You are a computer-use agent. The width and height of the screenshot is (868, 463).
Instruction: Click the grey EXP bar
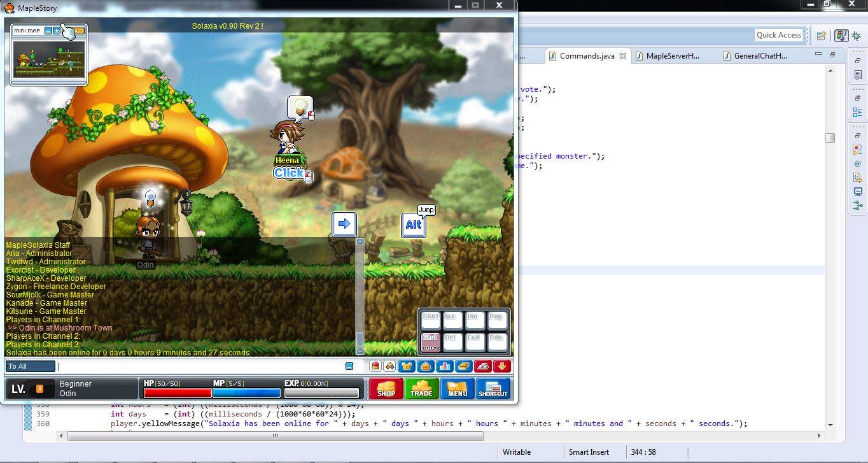(322, 393)
